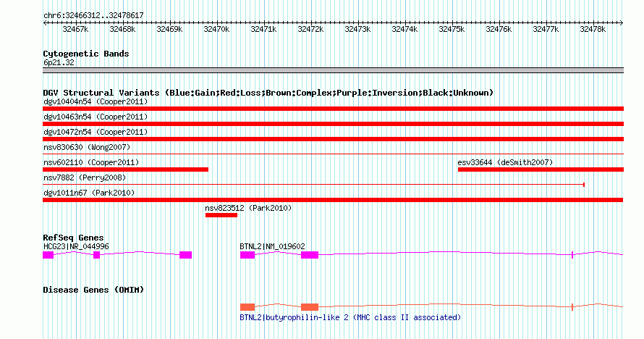Open the nsv823512 (Park2010) variant label

[248, 208]
